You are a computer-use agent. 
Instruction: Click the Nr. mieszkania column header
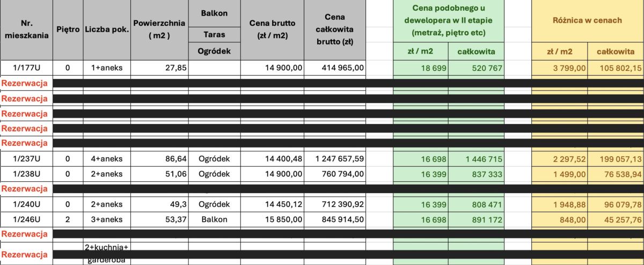[26, 30]
